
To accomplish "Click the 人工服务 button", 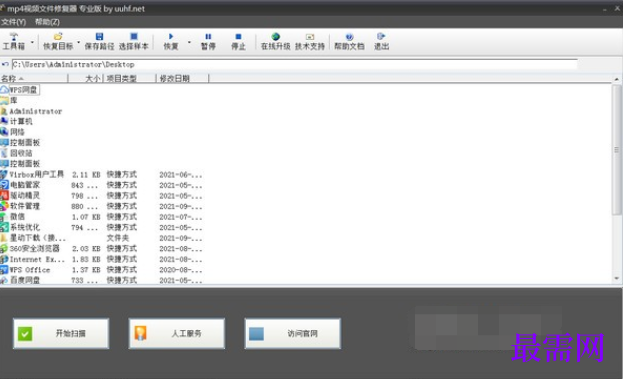I will click(x=177, y=333).
